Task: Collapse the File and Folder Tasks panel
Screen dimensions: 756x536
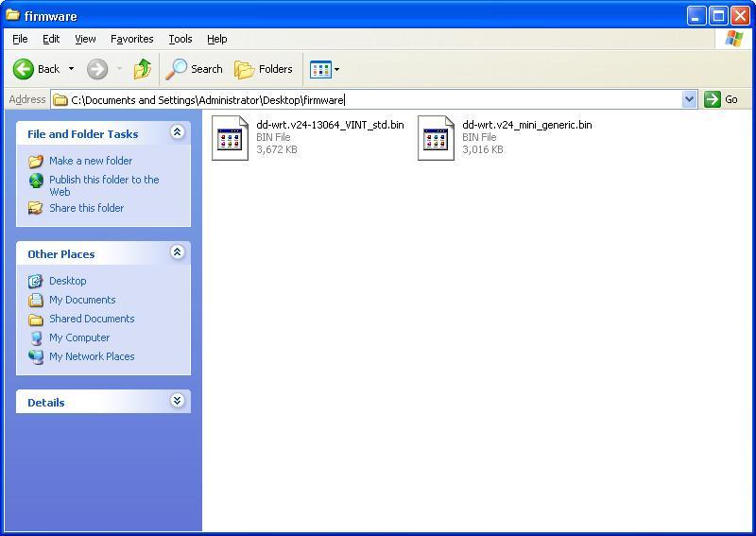Action: (178, 132)
